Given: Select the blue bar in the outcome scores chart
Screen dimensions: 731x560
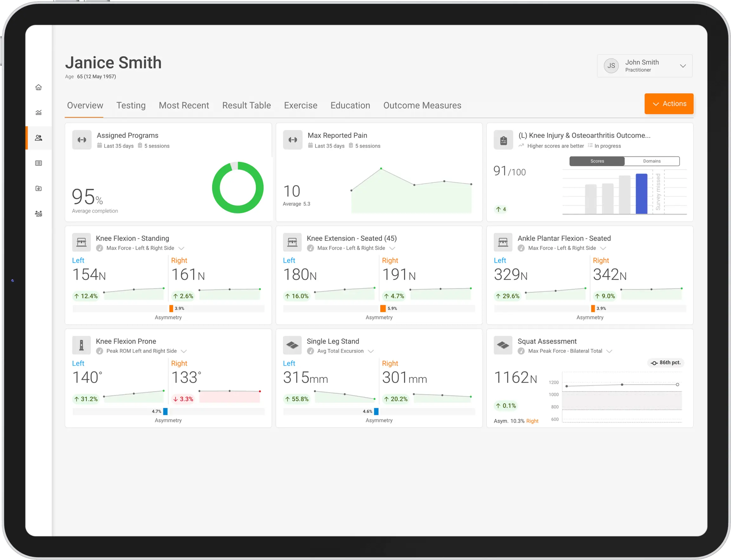Looking at the screenshot, I should tap(642, 193).
